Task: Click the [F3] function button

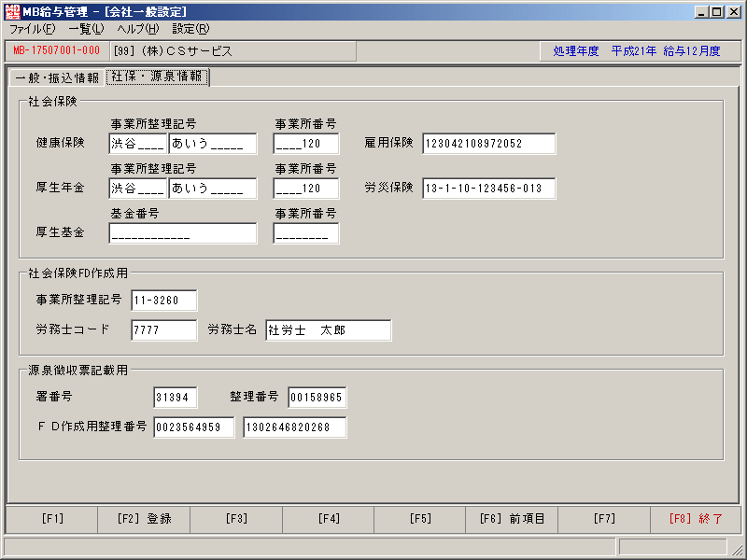Action: click(x=236, y=519)
